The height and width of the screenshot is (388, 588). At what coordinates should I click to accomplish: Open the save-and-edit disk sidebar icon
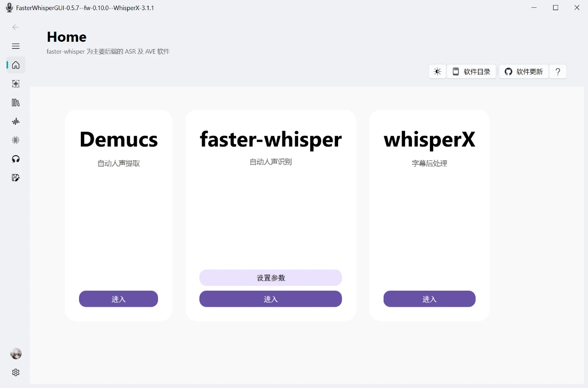(16, 178)
